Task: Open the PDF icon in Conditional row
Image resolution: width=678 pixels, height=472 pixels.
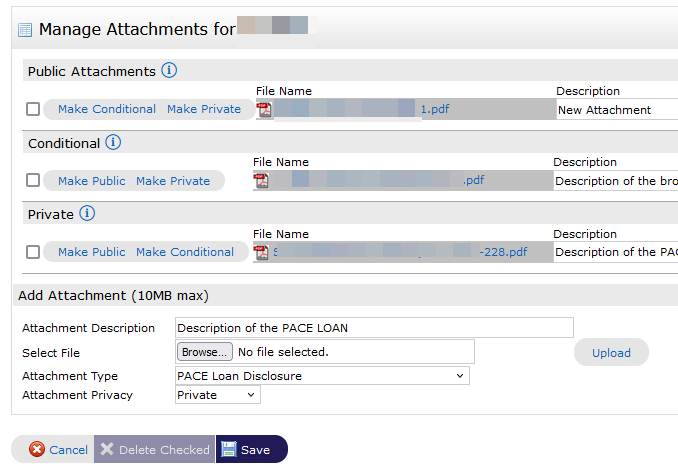Action: click(x=261, y=181)
